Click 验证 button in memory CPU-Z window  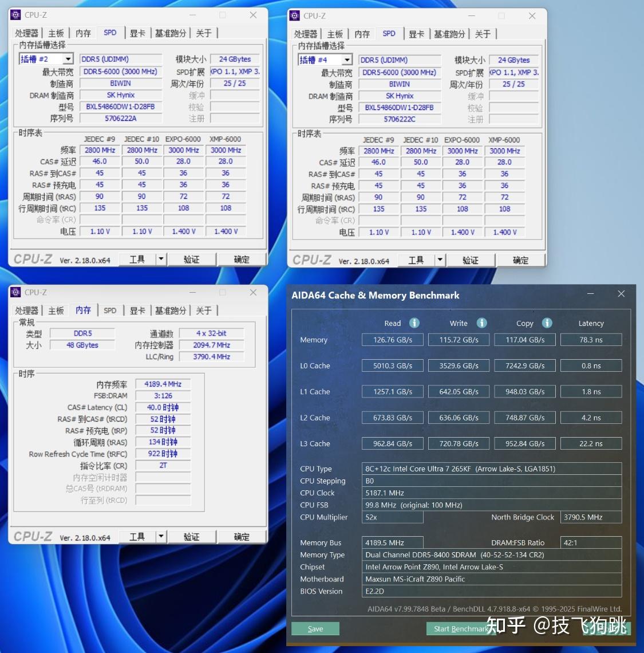click(192, 536)
